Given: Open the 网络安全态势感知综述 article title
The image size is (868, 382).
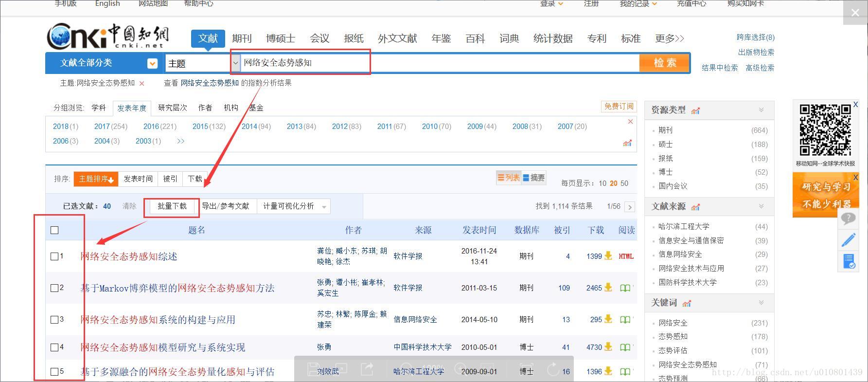Looking at the screenshot, I should (129, 256).
